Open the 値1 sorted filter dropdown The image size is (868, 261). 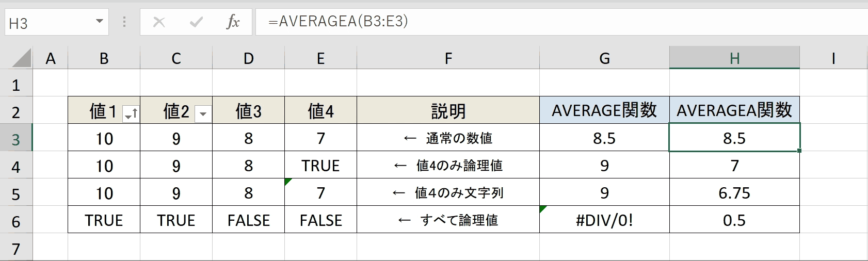pos(131,114)
